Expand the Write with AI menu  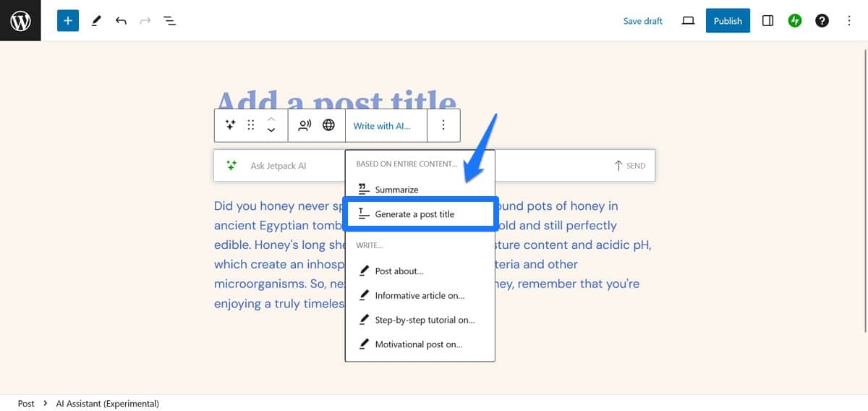point(382,126)
